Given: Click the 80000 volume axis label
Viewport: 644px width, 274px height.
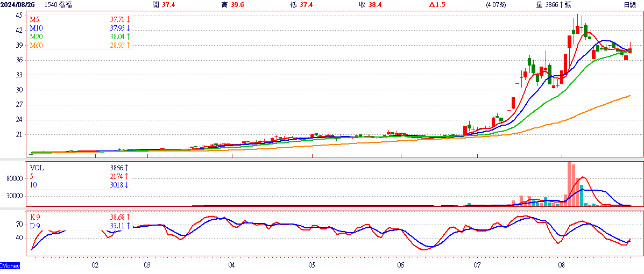Looking at the screenshot, I should [15, 179].
